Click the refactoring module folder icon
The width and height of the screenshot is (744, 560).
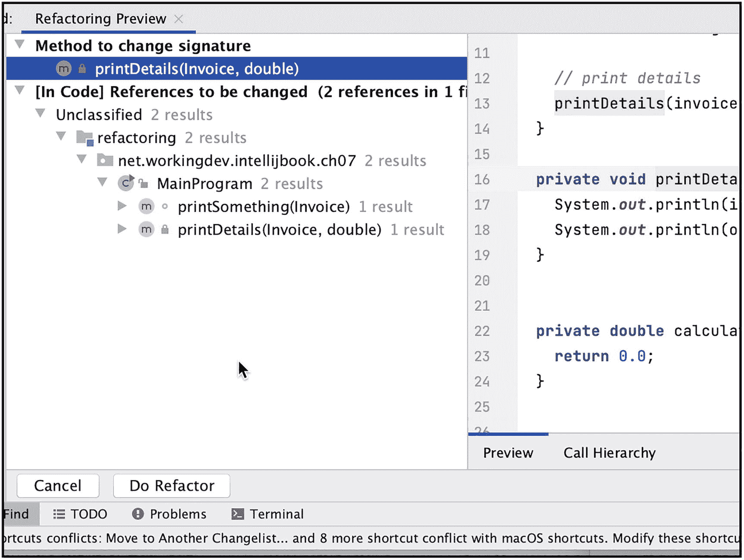(85, 138)
